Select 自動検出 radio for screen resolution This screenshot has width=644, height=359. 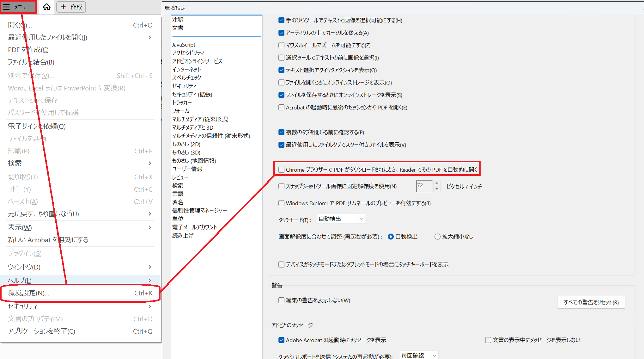391,237
